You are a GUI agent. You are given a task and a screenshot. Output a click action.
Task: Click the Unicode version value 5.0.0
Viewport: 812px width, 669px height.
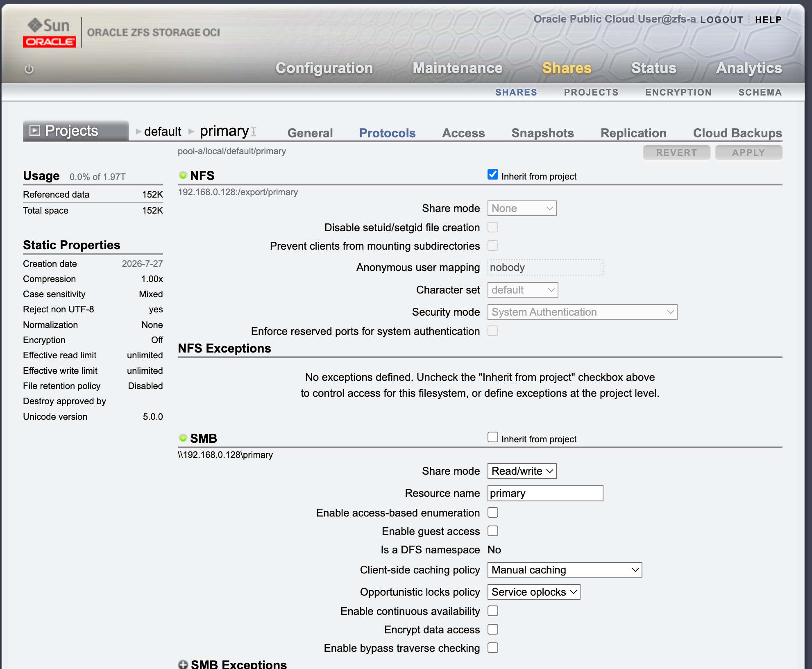click(x=153, y=416)
